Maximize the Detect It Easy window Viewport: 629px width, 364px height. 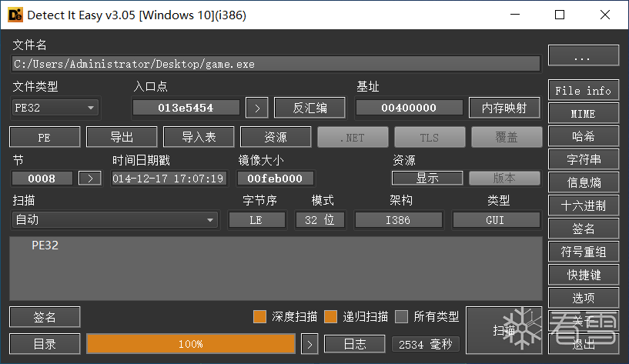(x=560, y=15)
